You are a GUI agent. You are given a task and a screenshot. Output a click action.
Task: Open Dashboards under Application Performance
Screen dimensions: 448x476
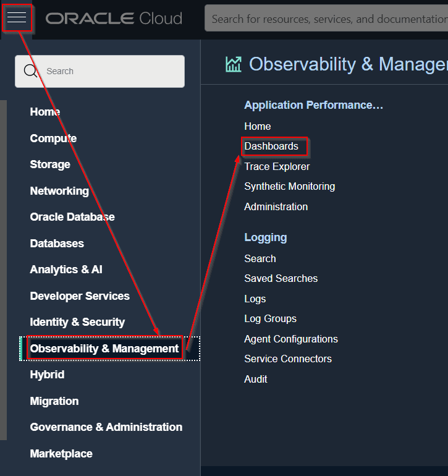(x=271, y=147)
